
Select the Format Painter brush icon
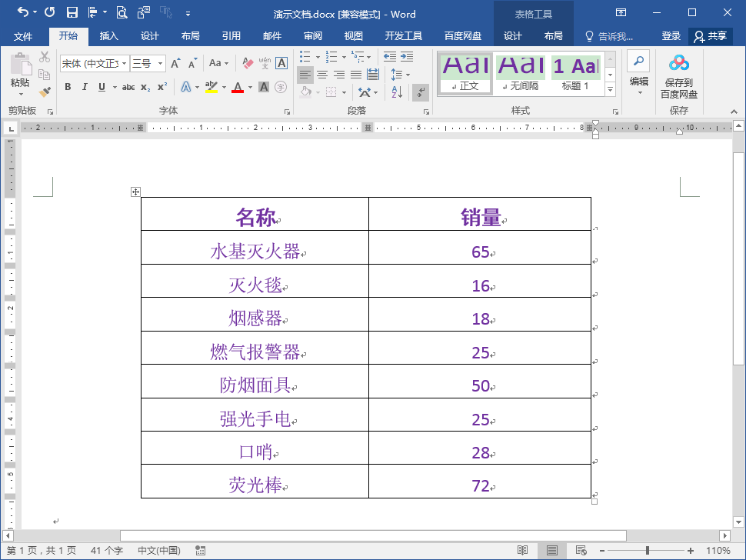tap(45, 92)
